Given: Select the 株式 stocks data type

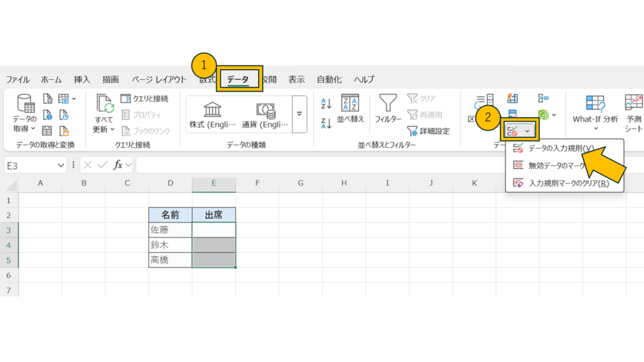Looking at the screenshot, I should click(x=212, y=114).
